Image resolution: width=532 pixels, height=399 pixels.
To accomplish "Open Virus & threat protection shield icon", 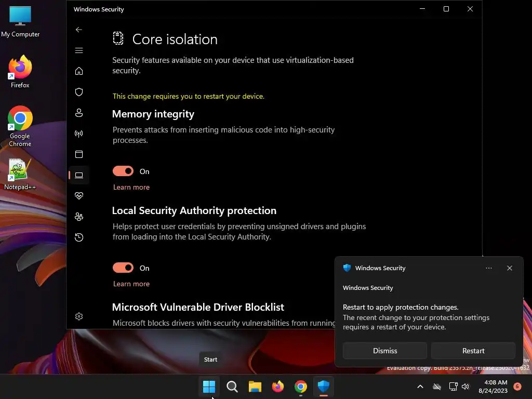I will coord(79,92).
